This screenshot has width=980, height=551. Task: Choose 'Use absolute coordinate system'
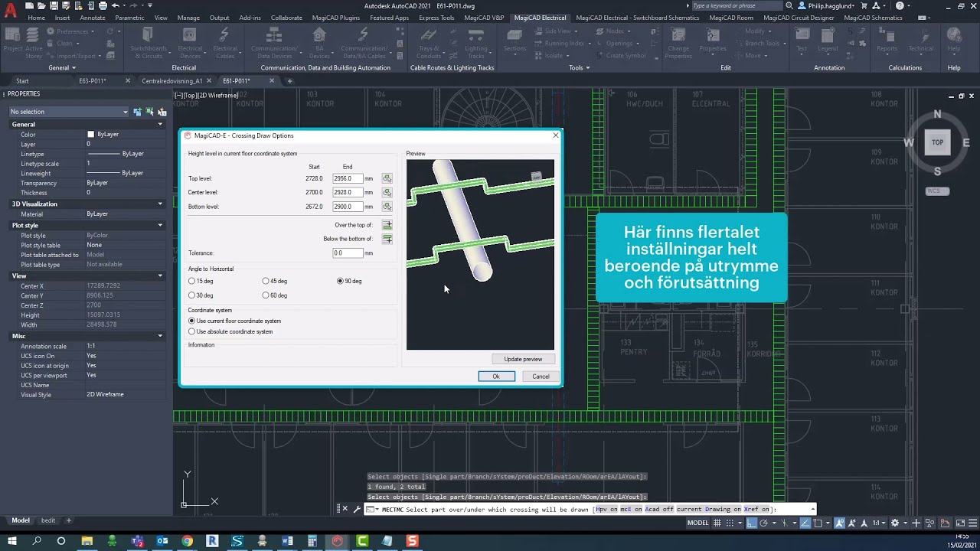tap(230, 331)
